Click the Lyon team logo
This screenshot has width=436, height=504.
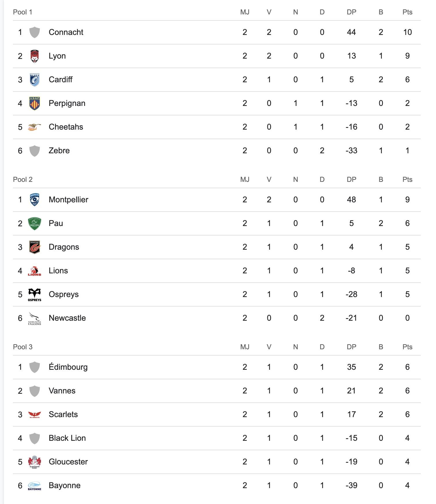(35, 56)
